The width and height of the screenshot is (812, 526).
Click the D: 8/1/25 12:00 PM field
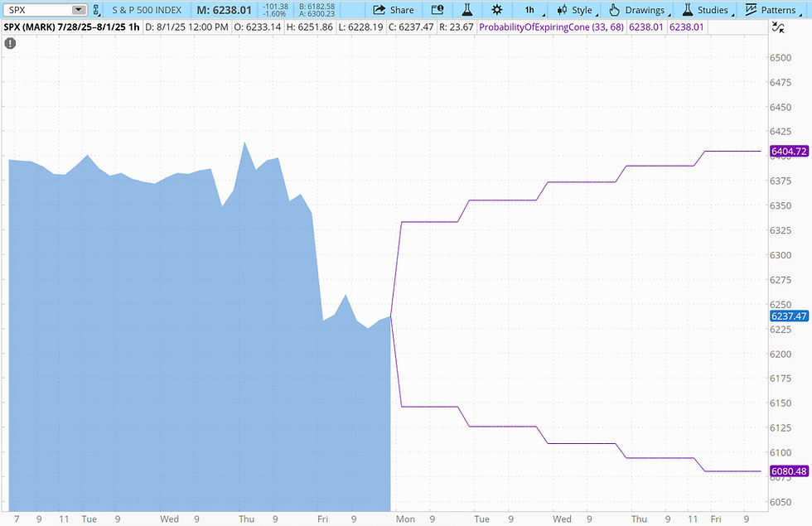coord(186,27)
